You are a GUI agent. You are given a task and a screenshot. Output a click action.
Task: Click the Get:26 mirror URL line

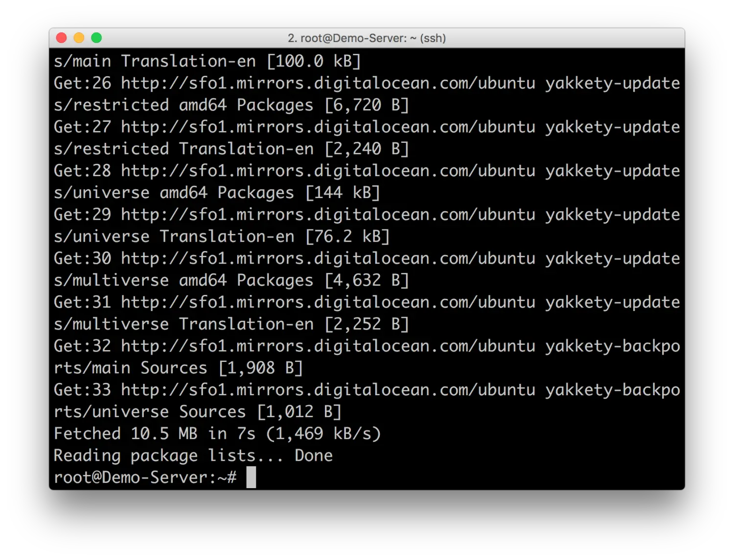(x=367, y=83)
